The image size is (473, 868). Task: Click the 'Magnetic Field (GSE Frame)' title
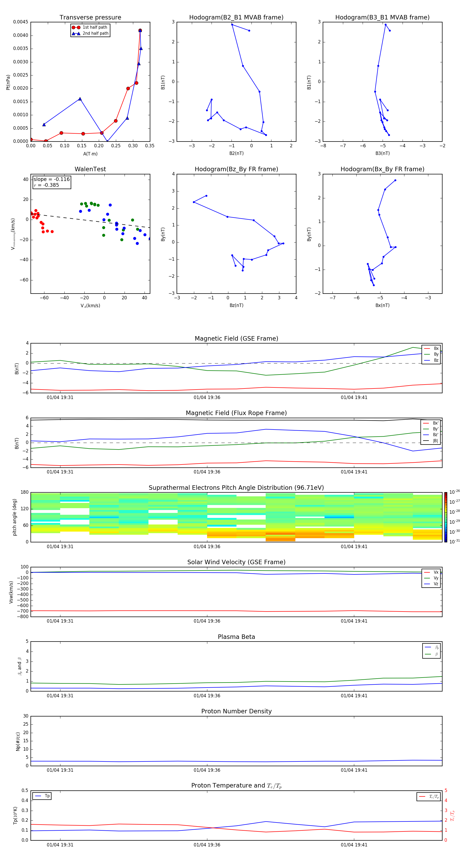click(x=236, y=339)
